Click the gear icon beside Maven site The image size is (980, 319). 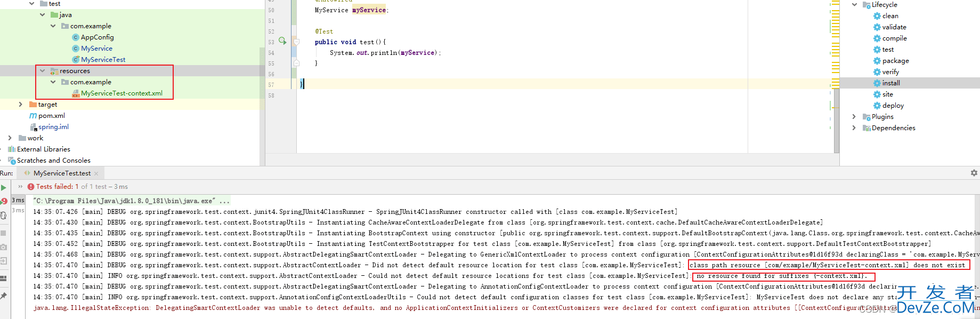click(877, 94)
